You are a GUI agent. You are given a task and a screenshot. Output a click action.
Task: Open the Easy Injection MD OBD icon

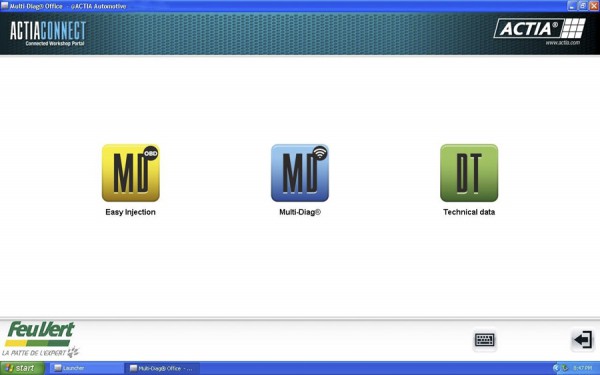130,173
